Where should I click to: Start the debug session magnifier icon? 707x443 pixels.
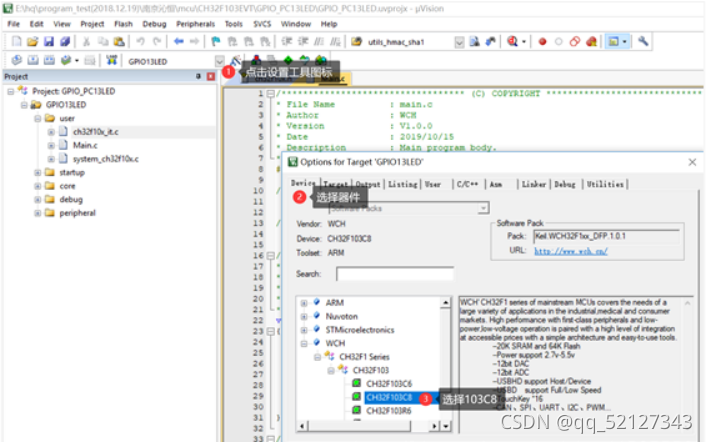(x=512, y=42)
